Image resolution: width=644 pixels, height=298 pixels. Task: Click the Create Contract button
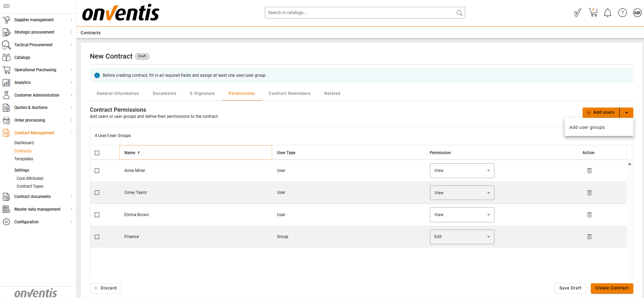[x=611, y=288]
